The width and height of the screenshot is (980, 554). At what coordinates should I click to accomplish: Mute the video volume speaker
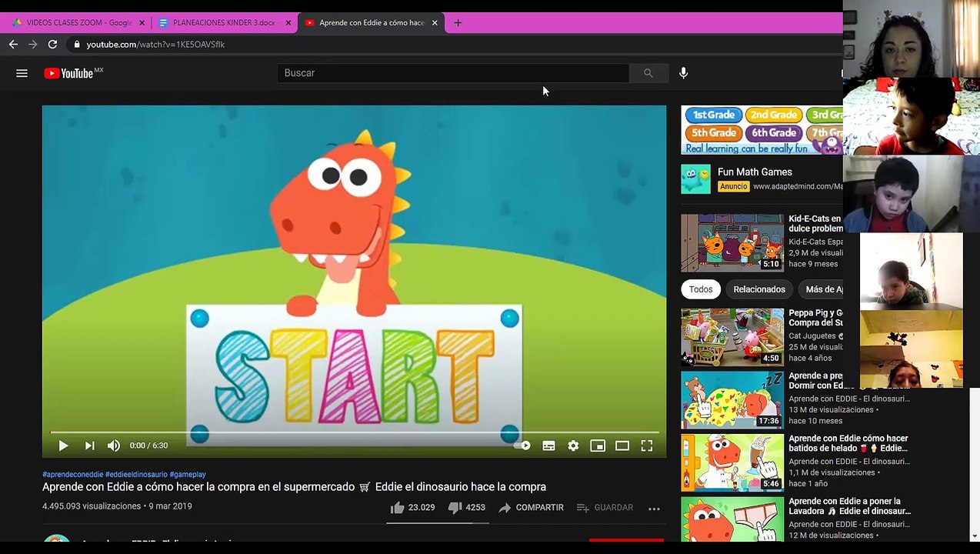[x=114, y=446]
